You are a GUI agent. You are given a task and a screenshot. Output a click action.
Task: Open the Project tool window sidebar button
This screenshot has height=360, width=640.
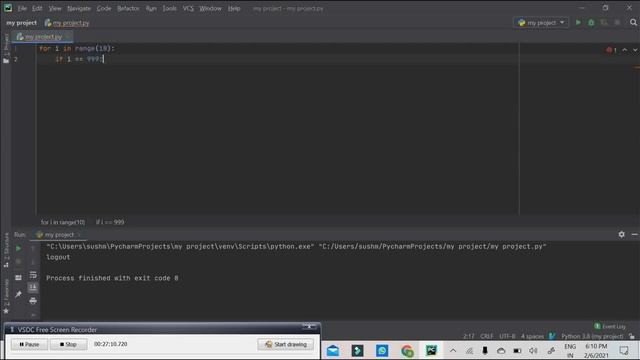click(x=6, y=48)
